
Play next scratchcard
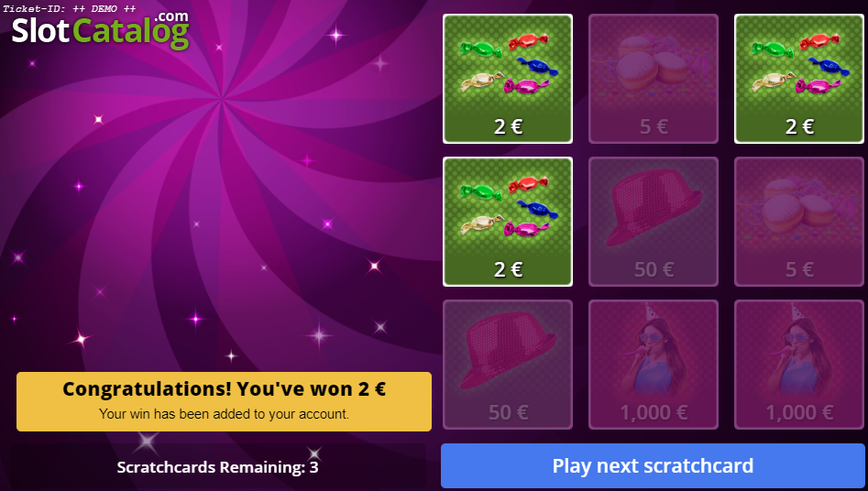pos(653,465)
